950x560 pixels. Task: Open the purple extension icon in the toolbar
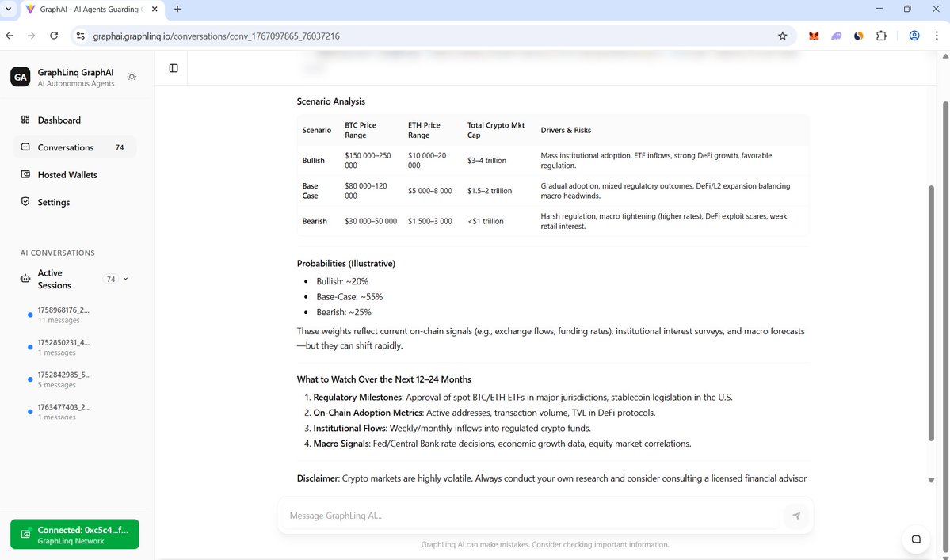tap(836, 36)
